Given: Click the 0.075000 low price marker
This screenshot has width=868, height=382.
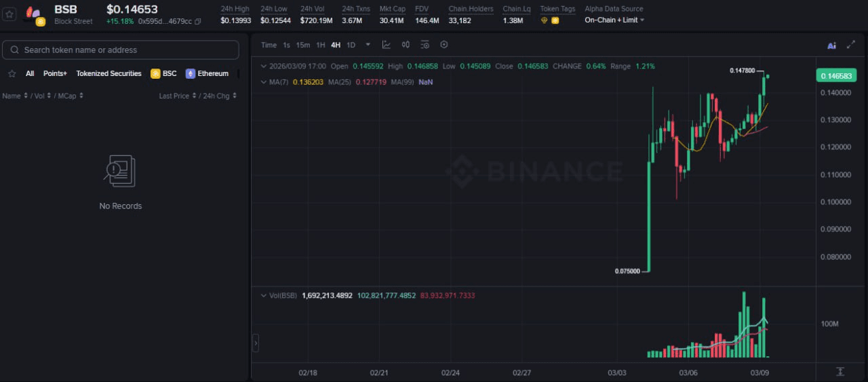Looking at the screenshot, I should [627, 271].
